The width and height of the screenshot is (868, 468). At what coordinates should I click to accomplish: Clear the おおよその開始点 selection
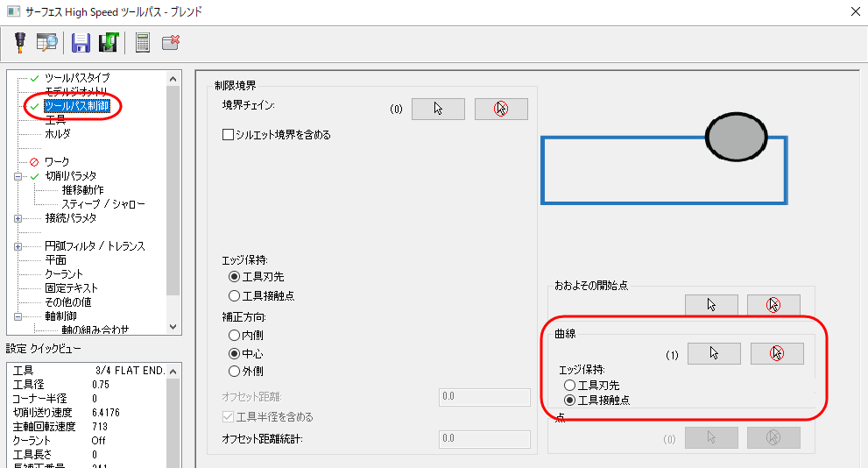773,305
